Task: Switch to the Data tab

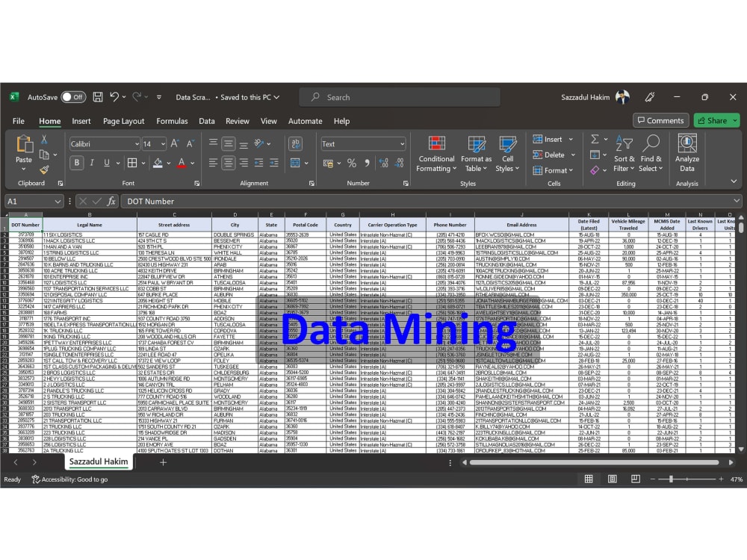Action: [207, 121]
